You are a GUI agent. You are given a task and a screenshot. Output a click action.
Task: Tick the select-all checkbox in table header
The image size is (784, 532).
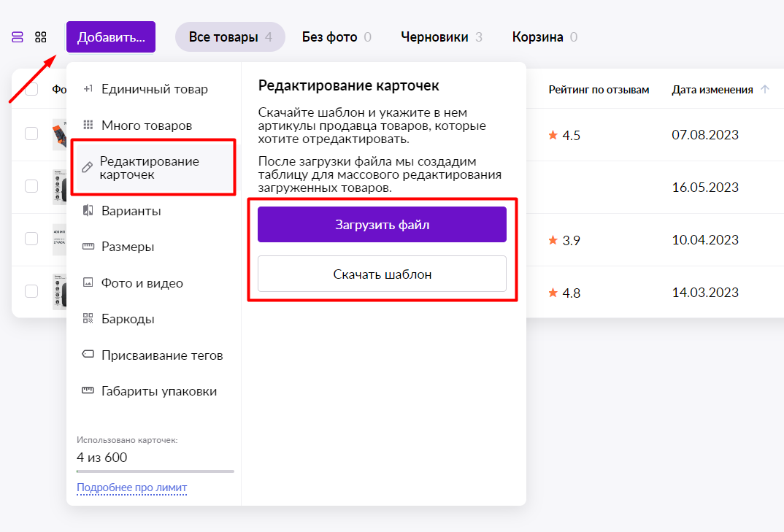[31, 90]
